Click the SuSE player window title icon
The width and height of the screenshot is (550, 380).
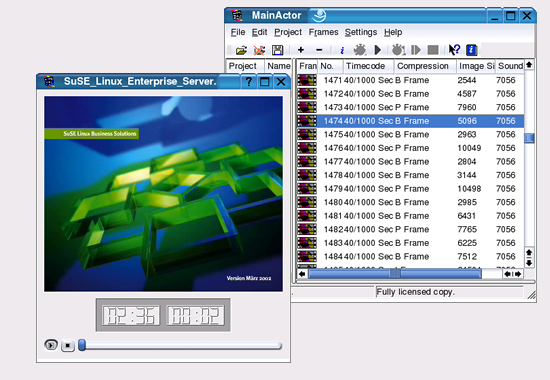pos(49,82)
